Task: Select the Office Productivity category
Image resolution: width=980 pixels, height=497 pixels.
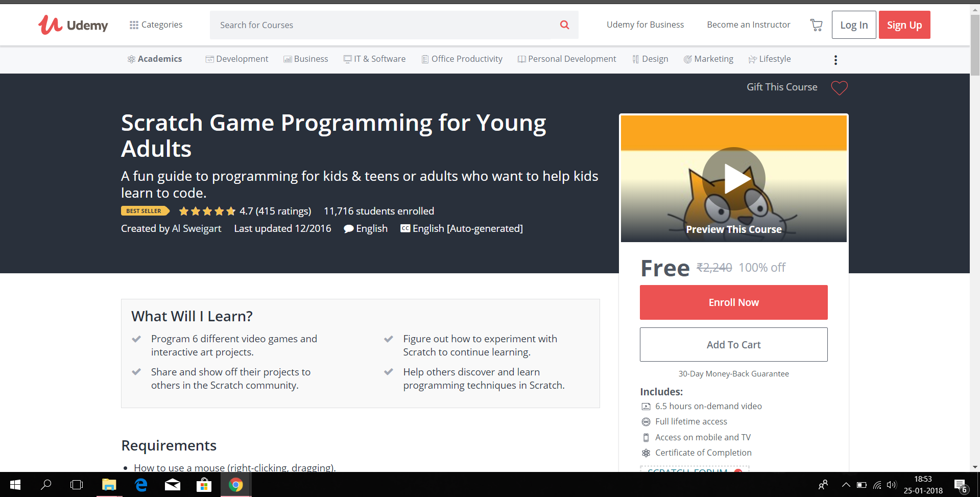Action: tap(462, 59)
